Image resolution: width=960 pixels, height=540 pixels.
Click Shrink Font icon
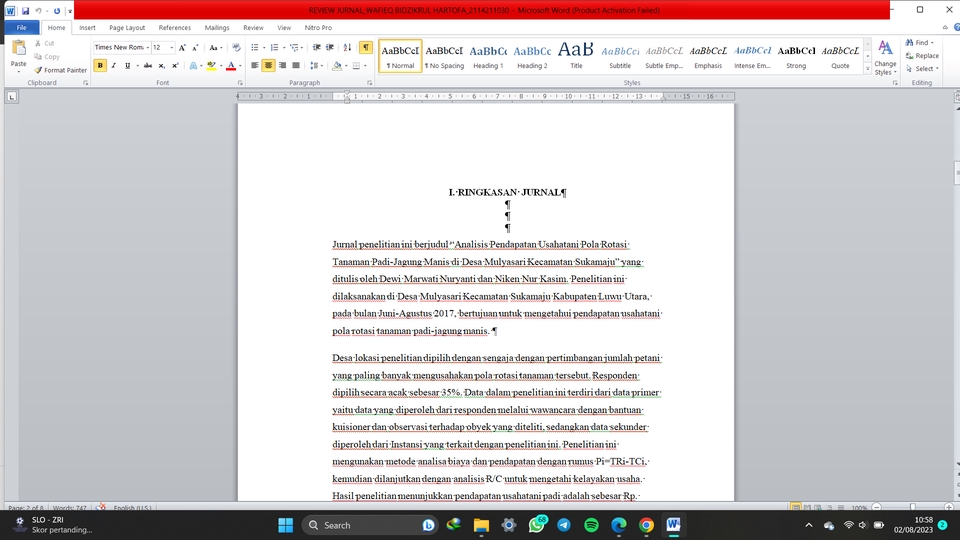(x=195, y=47)
